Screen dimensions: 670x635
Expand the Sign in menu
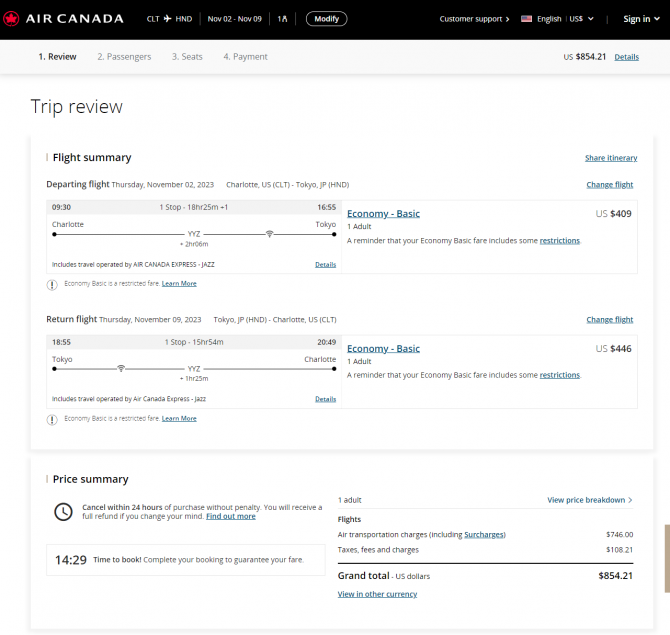pyautogui.click(x=641, y=19)
